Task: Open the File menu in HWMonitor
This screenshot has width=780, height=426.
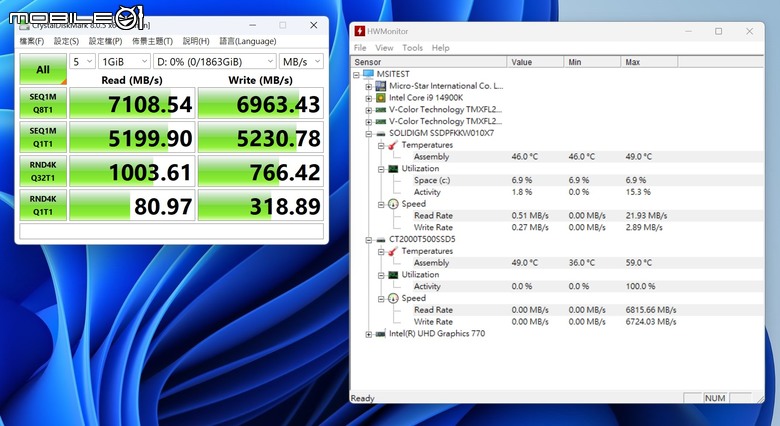Action: (x=360, y=48)
